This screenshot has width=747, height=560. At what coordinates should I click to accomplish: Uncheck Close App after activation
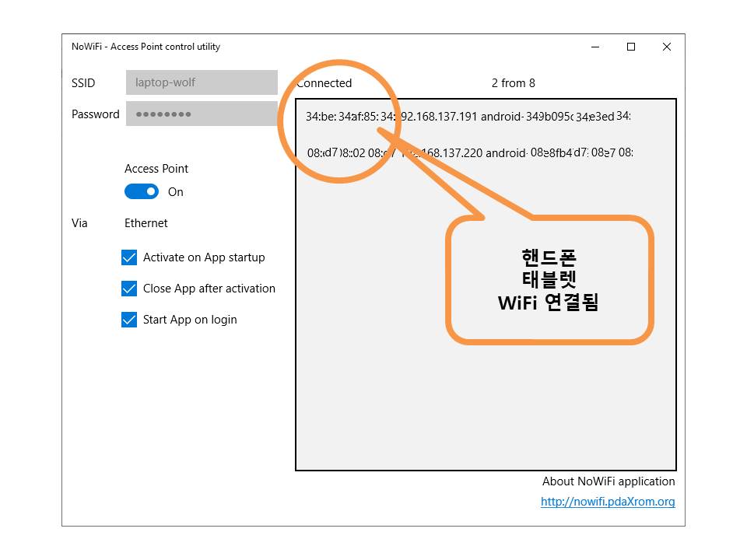(129, 289)
